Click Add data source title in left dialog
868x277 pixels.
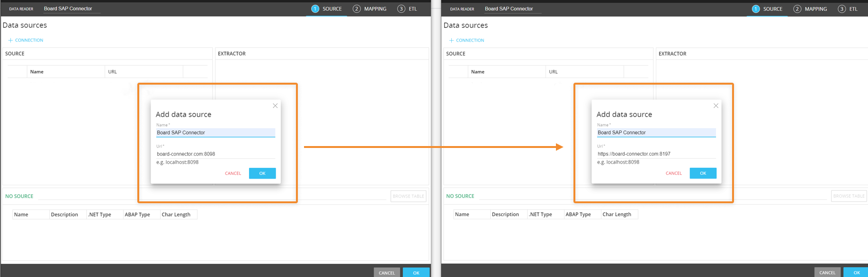pos(184,114)
